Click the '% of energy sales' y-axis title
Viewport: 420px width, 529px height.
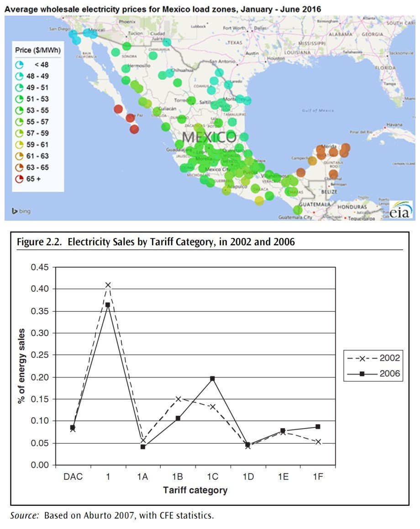click(x=21, y=366)
